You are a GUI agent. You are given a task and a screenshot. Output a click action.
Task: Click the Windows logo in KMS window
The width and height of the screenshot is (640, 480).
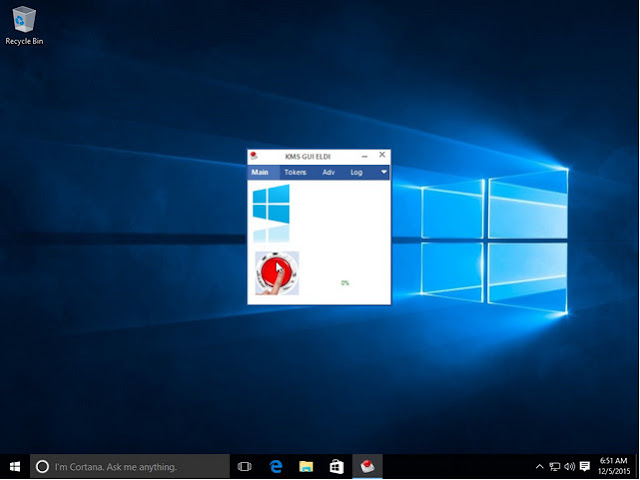(271, 213)
